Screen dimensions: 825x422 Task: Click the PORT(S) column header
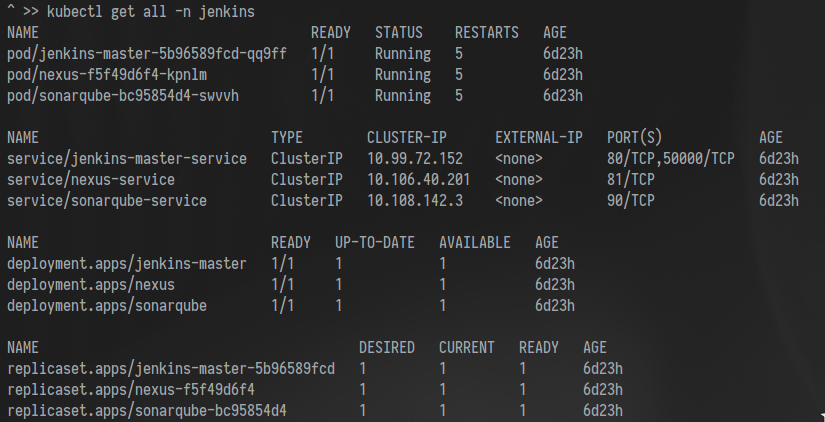point(634,138)
